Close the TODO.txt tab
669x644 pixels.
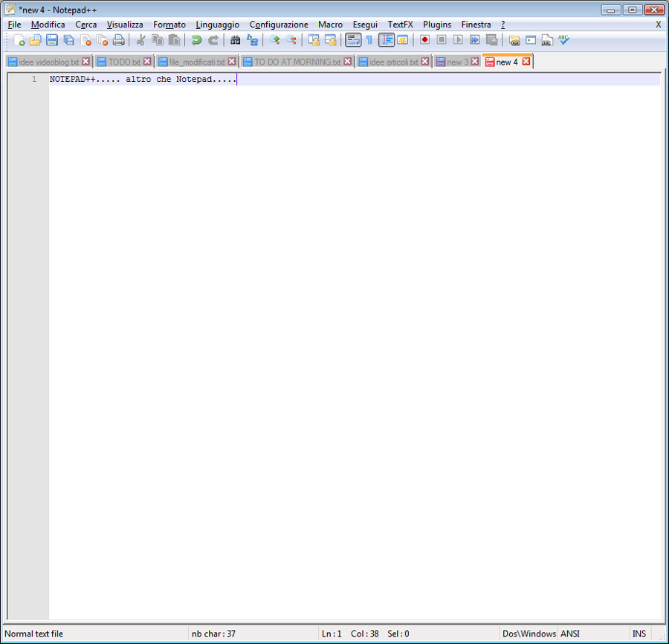click(147, 62)
